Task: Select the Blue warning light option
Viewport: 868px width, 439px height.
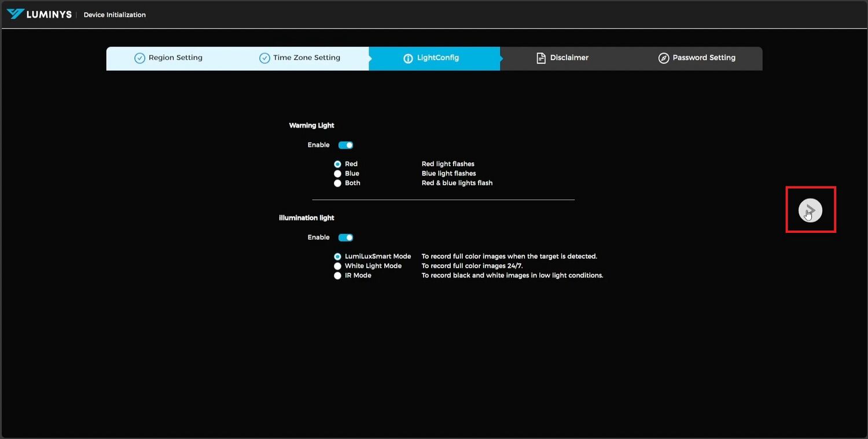Action: click(337, 173)
